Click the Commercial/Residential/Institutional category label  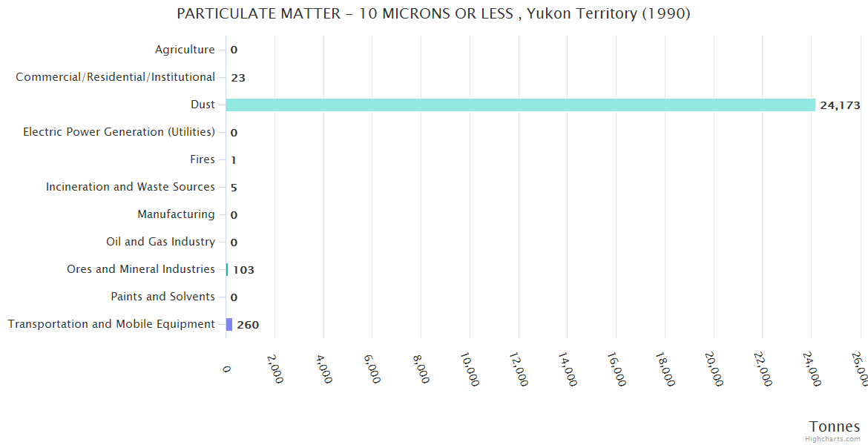click(115, 77)
